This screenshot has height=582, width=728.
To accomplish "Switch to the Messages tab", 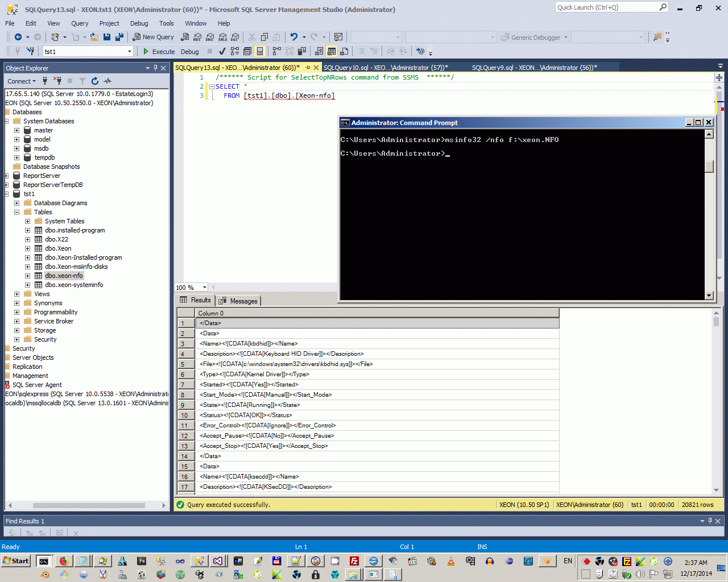I will 239,301.
